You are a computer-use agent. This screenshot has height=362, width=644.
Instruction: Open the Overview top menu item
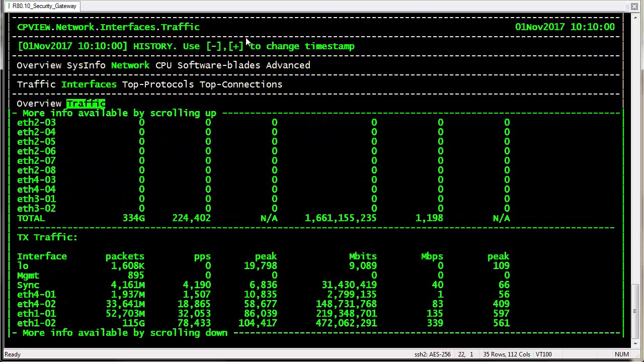39,65
